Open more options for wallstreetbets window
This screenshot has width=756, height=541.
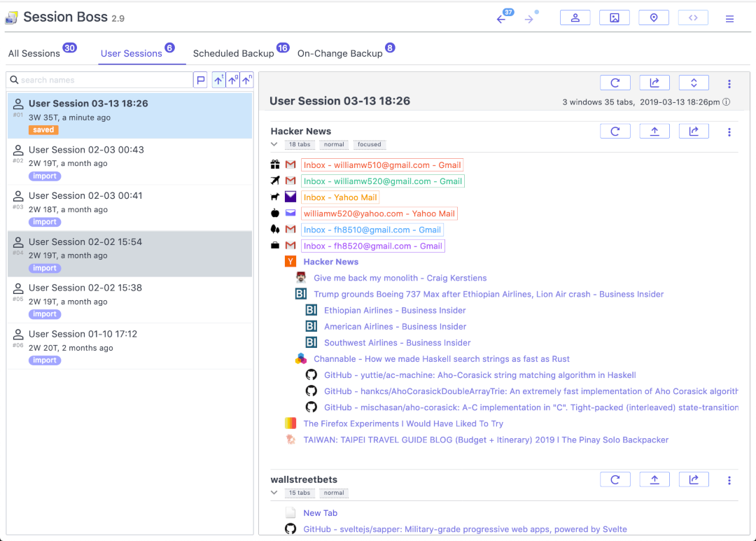tap(729, 481)
